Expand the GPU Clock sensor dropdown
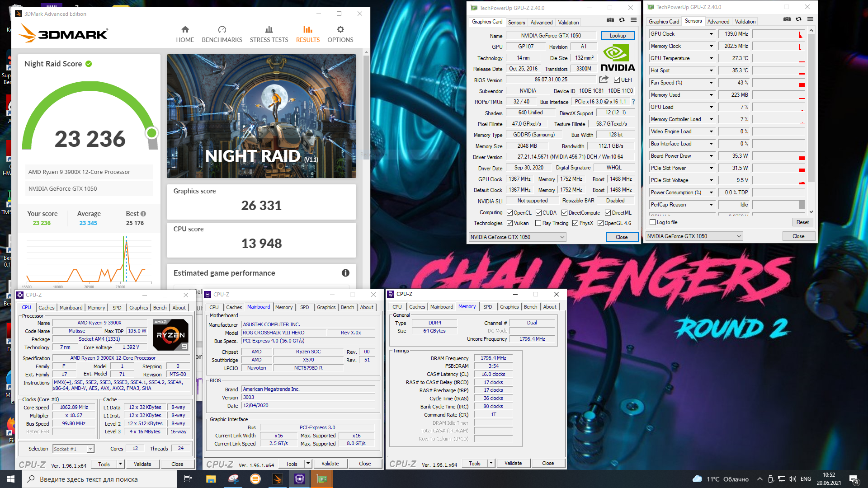The width and height of the screenshot is (868, 488). [711, 34]
